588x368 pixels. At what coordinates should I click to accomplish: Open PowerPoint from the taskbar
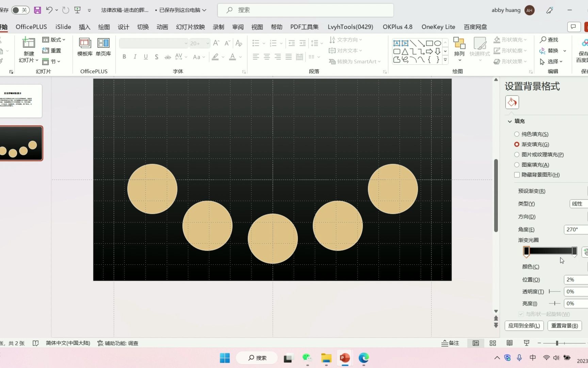(x=345, y=358)
